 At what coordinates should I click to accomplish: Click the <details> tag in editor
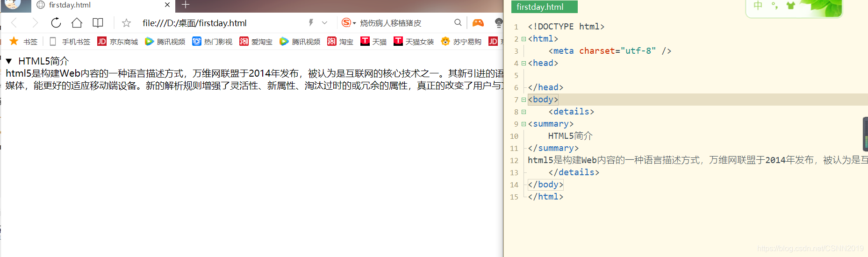pyautogui.click(x=571, y=112)
